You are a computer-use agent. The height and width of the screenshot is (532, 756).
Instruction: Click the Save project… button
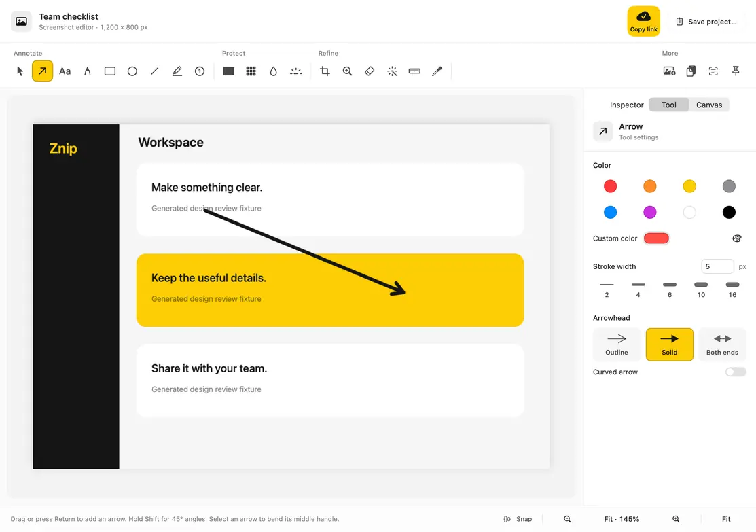tap(706, 22)
